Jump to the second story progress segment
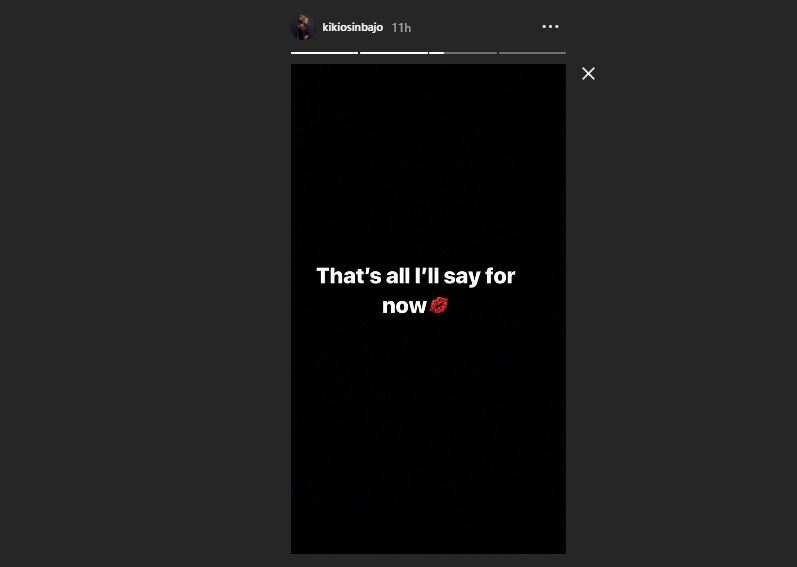 (x=393, y=52)
